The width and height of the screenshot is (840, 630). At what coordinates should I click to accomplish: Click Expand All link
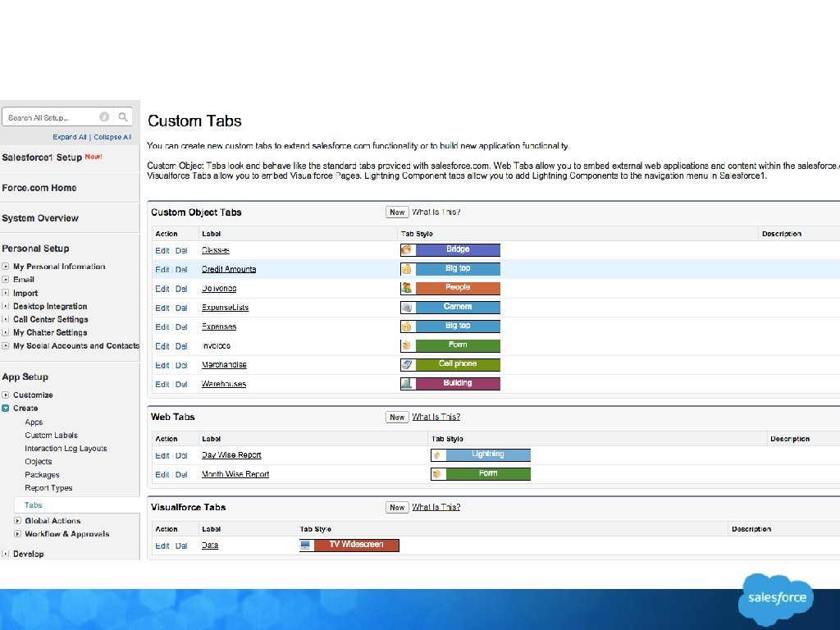point(70,137)
